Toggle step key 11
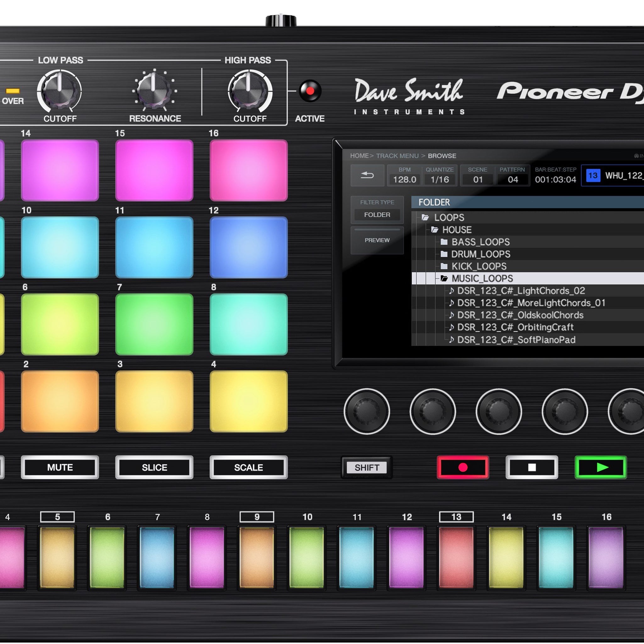This screenshot has width=644, height=644. click(x=357, y=557)
